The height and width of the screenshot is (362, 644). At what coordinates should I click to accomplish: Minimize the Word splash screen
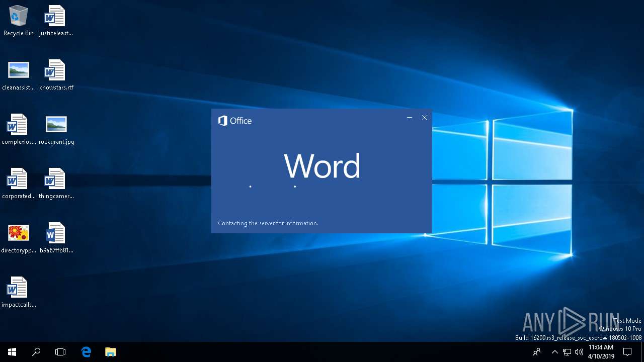[x=410, y=118]
